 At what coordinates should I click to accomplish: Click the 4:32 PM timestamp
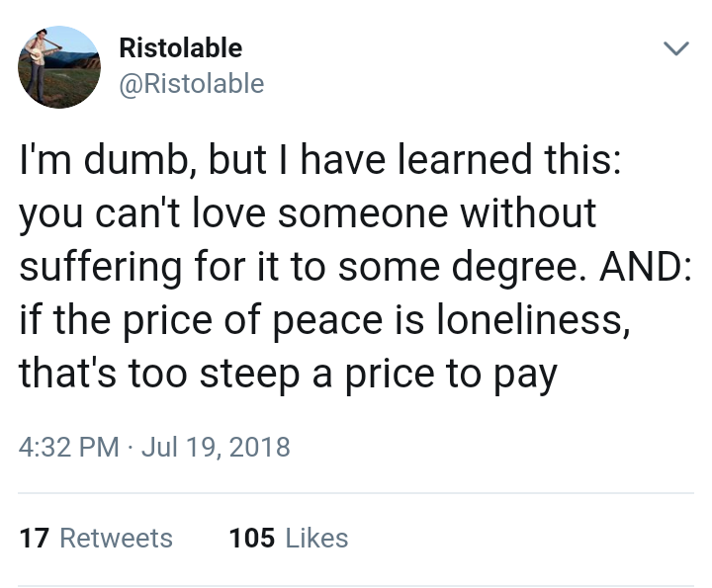(x=70, y=447)
